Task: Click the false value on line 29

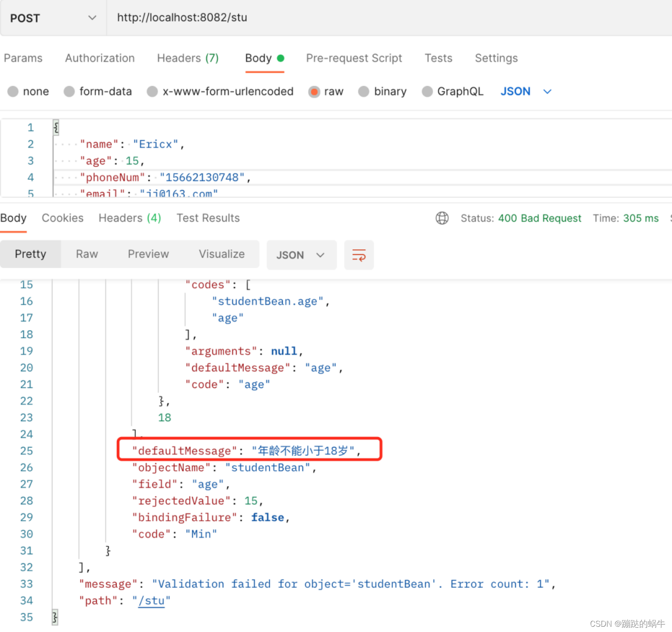Action: (268, 518)
